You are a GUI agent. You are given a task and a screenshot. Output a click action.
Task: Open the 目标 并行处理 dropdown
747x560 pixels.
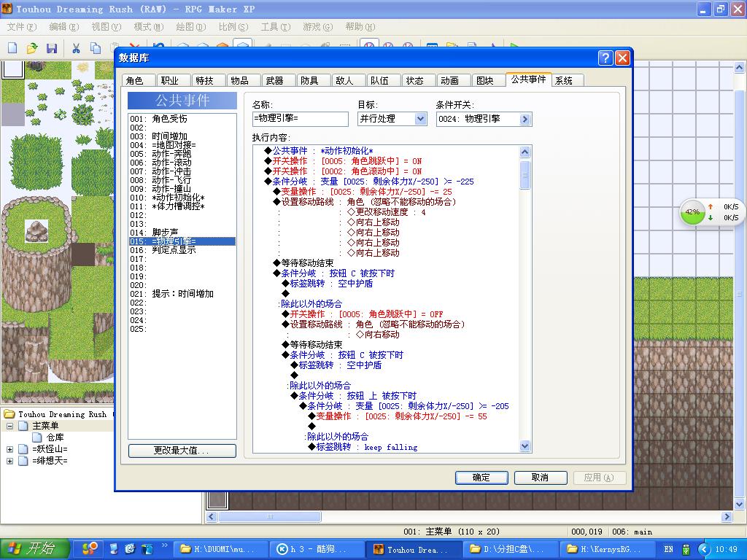tap(420, 119)
